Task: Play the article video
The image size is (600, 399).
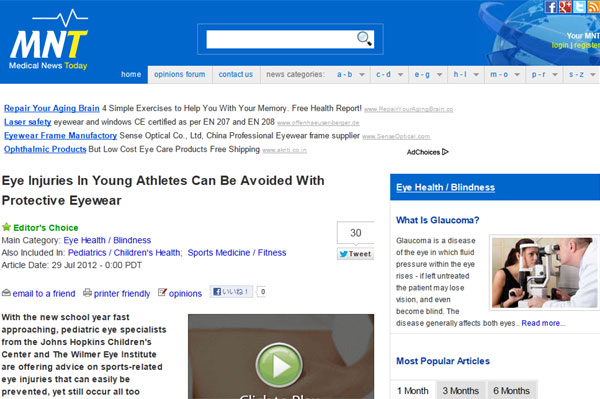Action: click(279, 366)
